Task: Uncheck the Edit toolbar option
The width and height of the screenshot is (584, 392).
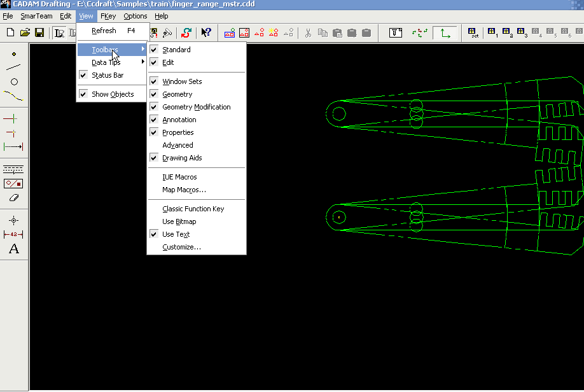Action: (x=197, y=62)
